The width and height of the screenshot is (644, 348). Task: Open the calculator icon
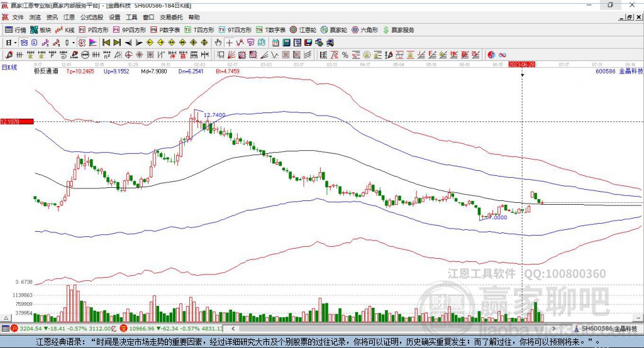[x=286, y=43]
